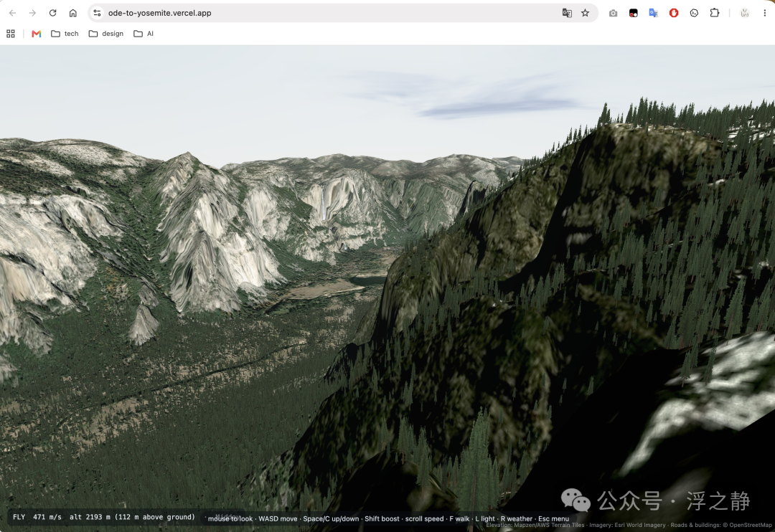
Task: Click the "Space/C up/down" control hint
Action: tap(331, 518)
